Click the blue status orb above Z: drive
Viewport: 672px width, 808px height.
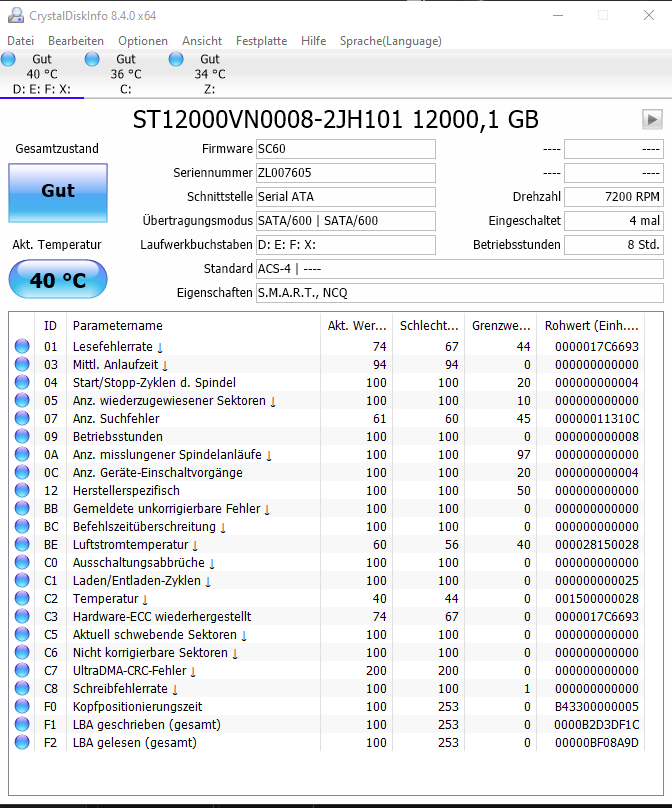click(x=176, y=59)
